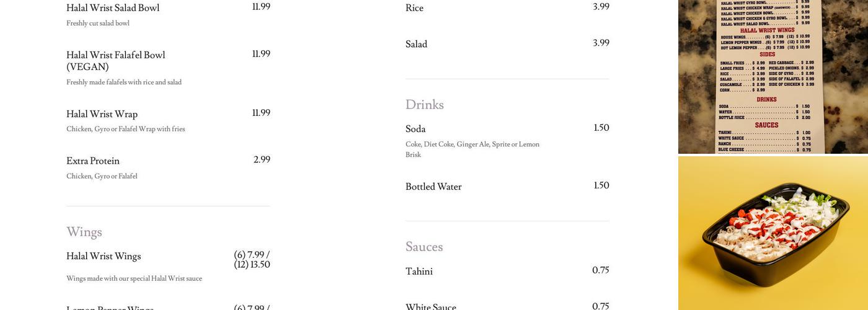
Task: Select the Extra Protein item
Action: click(93, 161)
